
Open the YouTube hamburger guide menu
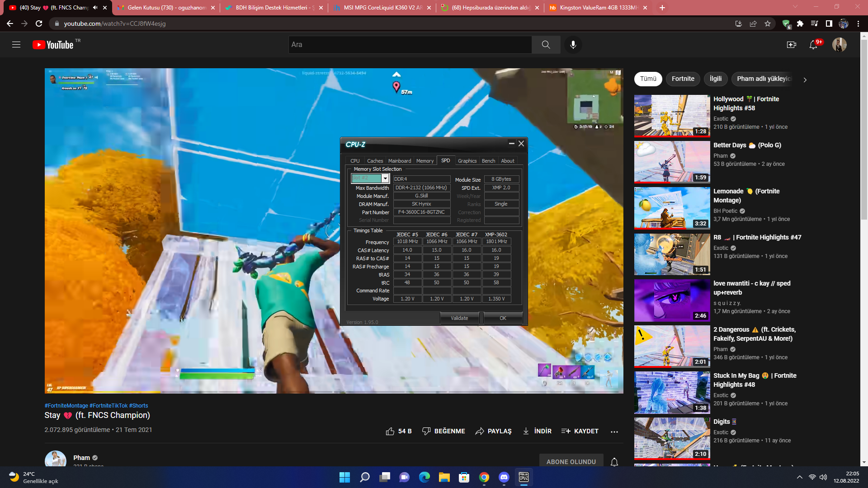(16, 45)
